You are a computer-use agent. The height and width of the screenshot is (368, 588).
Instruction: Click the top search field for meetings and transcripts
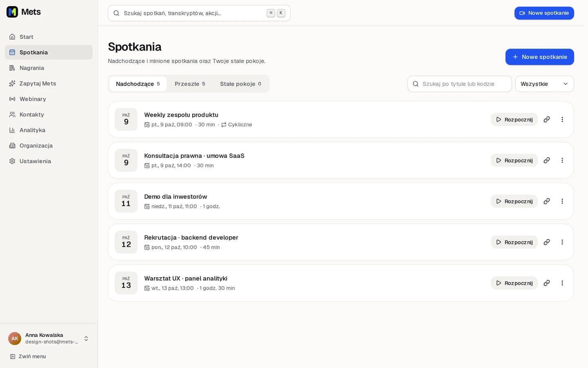click(x=199, y=13)
